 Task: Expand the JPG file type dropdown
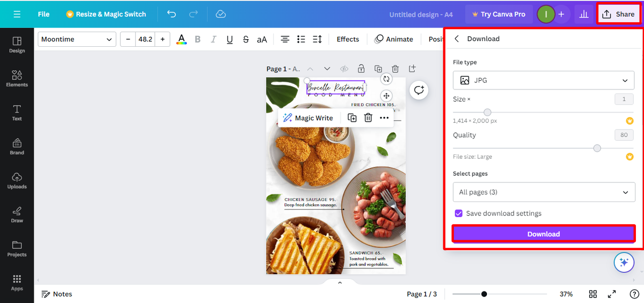pyautogui.click(x=543, y=80)
